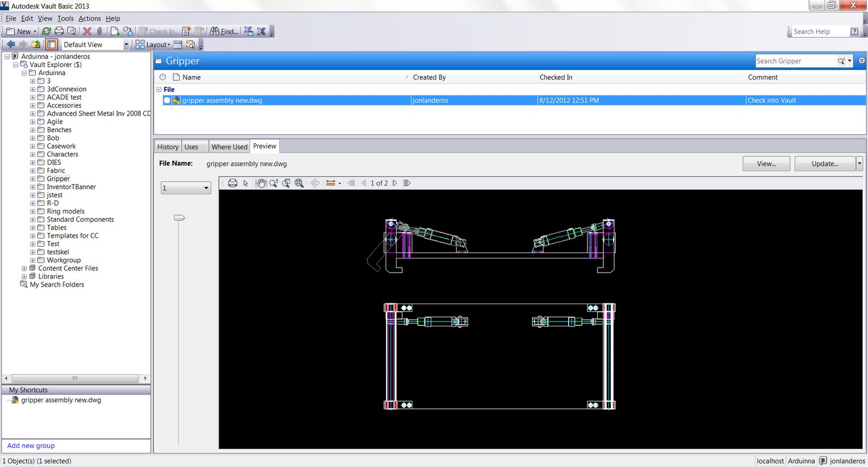This screenshot has height=467, width=868.
Task: Activate the Pan hand tool
Action: point(261,183)
